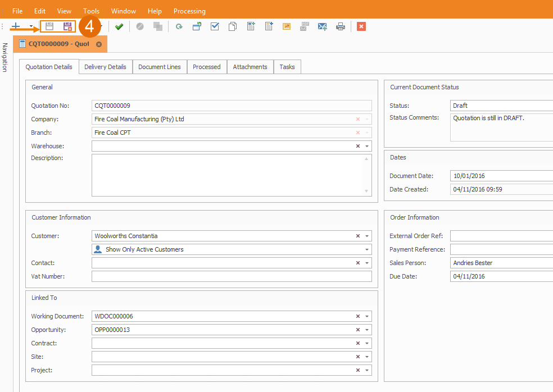The width and height of the screenshot is (553, 392).
Task: Remove the Working Document link via its X
Action: tap(357, 316)
